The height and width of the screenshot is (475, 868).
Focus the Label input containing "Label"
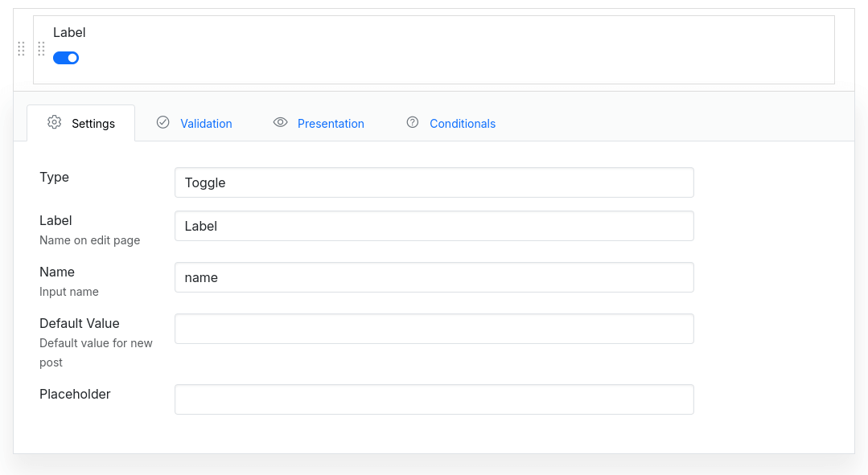(x=434, y=226)
